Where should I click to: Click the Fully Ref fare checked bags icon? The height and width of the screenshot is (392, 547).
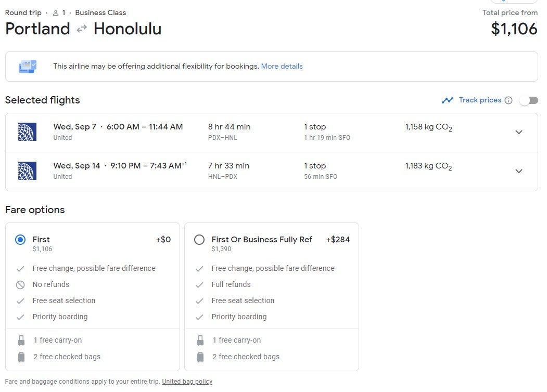(x=200, y=357)
